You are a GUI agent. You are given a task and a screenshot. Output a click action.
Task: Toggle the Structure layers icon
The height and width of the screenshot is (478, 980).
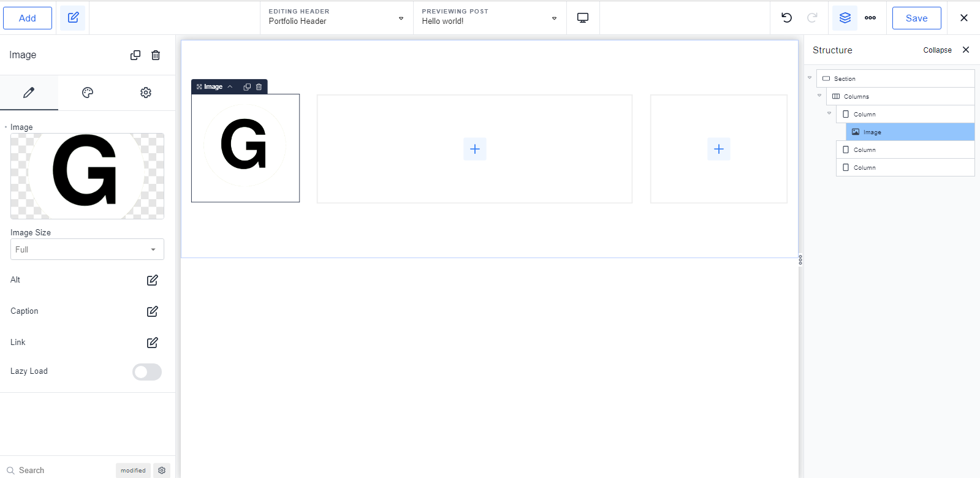[x=845, y=18]
